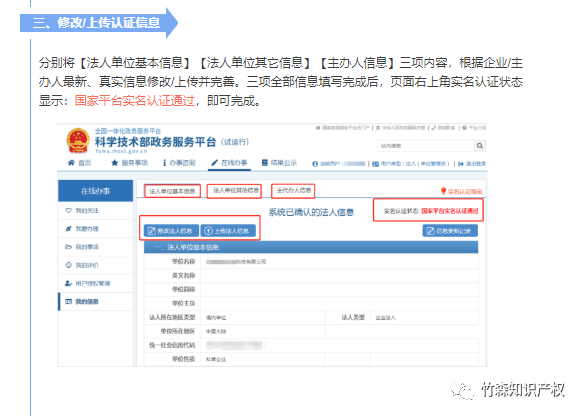
Task: Click the 信息更新记录 button
Action: [x=450, y=231]
